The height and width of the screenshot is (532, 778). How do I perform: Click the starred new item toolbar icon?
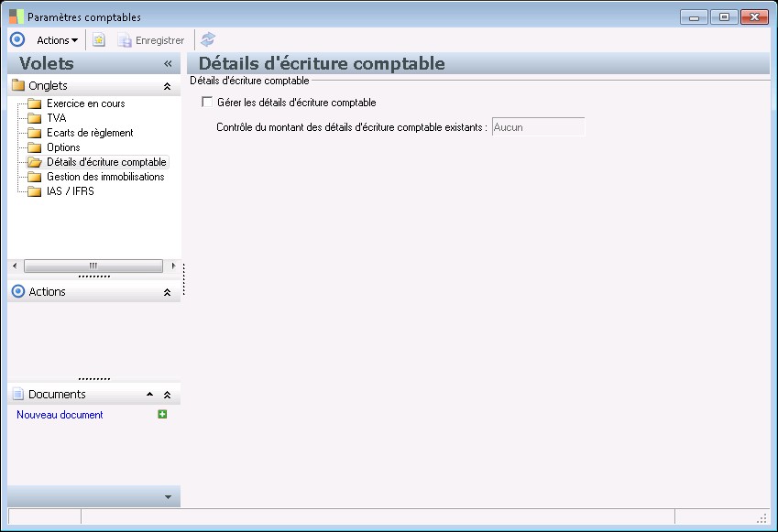[99, 40]
